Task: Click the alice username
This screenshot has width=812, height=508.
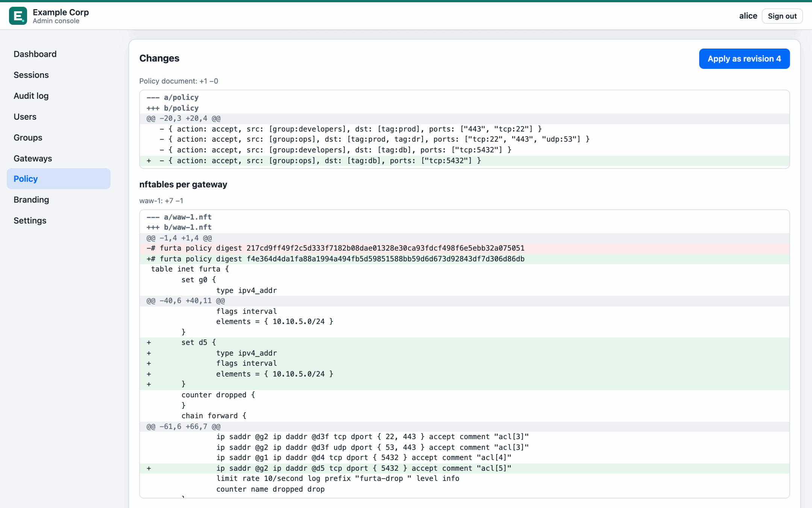Action: pos(748,16)
